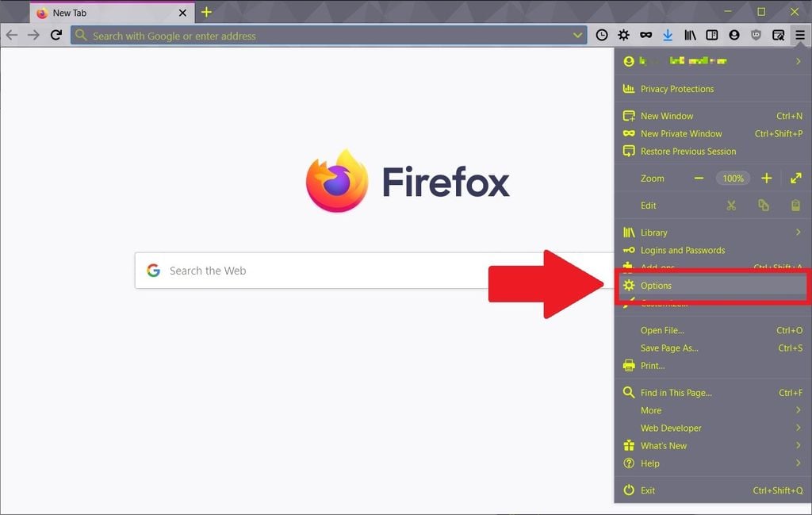Image resolution: width=812 pixels, height=515 pixels.
Task: Open the Help submenu
Action: click(713, 463)
